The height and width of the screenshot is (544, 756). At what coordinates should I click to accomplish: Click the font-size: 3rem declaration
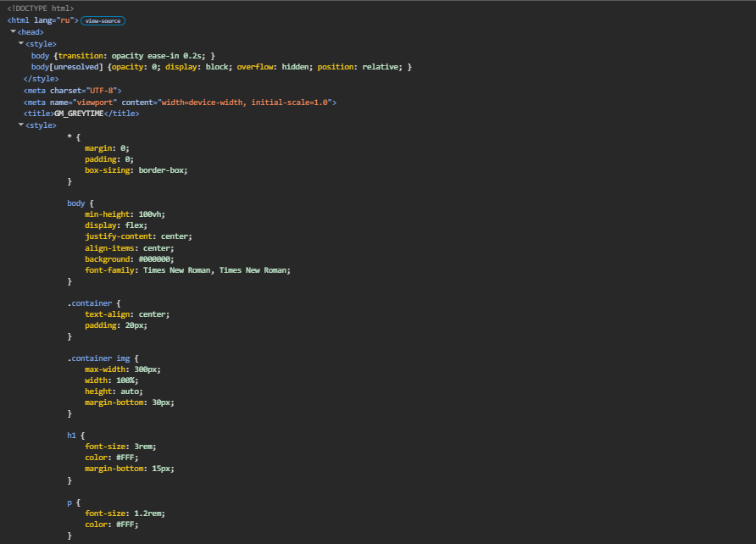[120, 447]
